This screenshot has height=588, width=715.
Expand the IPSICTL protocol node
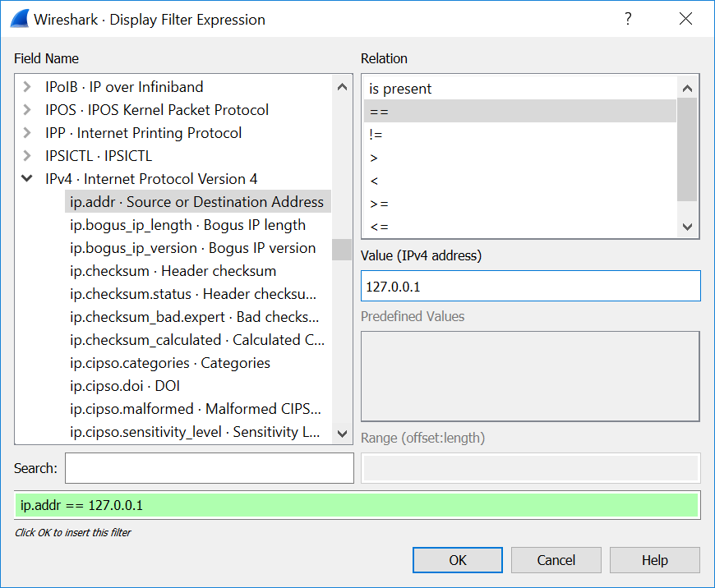point(28,156)
